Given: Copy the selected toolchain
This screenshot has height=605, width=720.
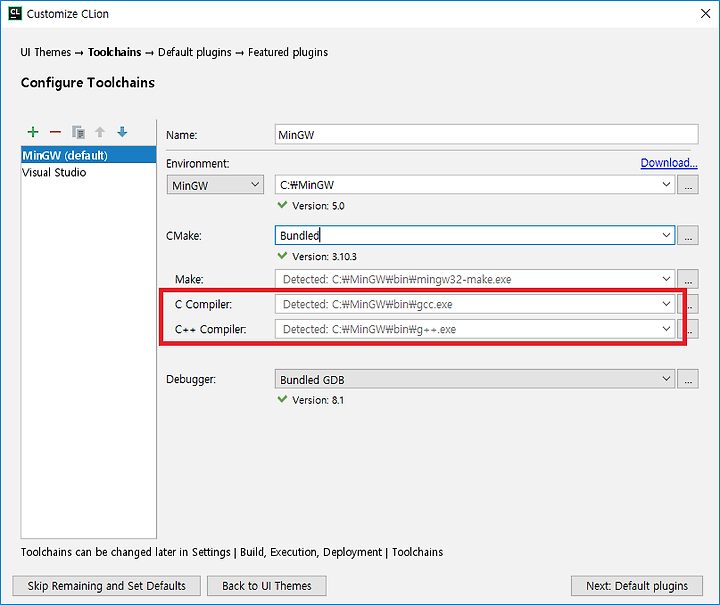Looking at the screenshot, I should (x=78, y=132).
